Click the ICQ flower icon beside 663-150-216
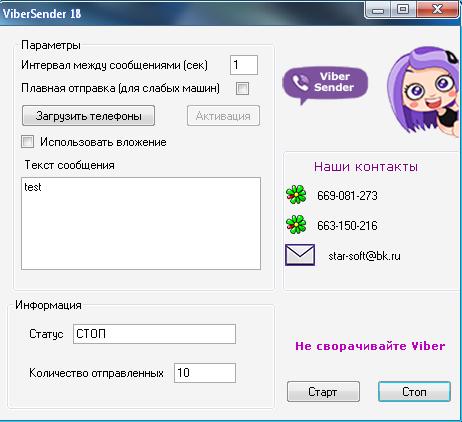Viewport: 462px width, 422px height. click(296, 224)
